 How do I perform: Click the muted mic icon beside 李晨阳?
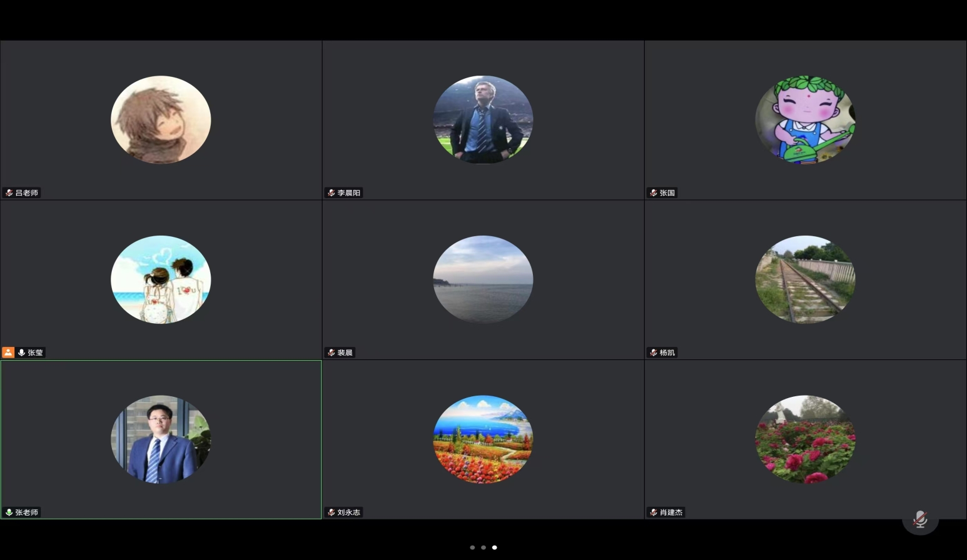pyautogui.click(x=332, y=193)
